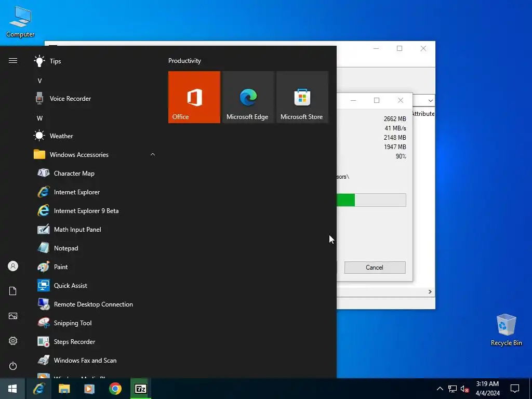The height and width of the screenshot is (399, 532).
Task: Open Pictures from Start sidebar
Action: [x=13, y=316]
